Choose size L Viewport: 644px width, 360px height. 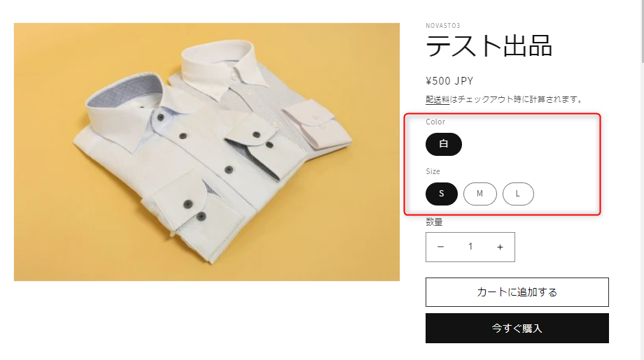(518, 194)
